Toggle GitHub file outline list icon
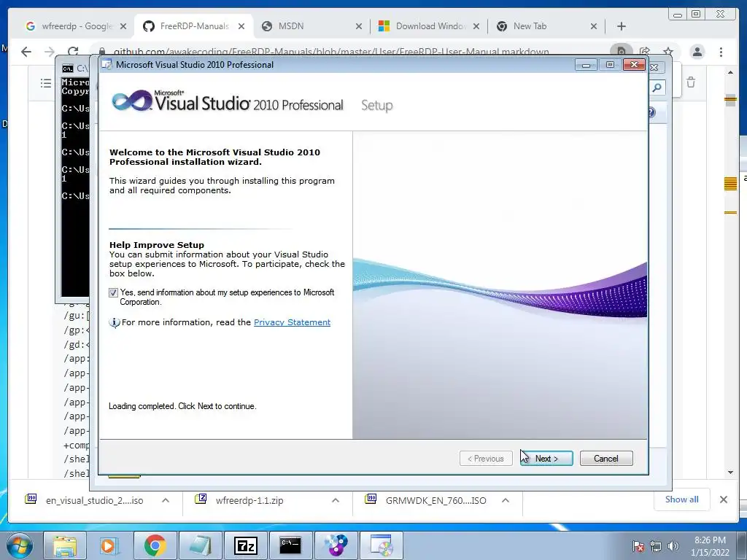This screenshot has width=747, height=560. coord(46,84)
